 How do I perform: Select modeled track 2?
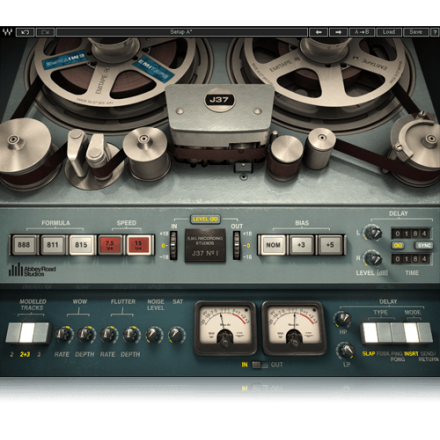(13, 332)
